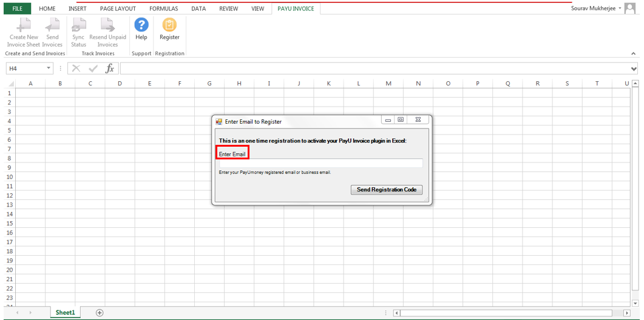This screenshot has width=644, height=320.
Task: Cancel formula entry with X icon
Action: (76, 68)
